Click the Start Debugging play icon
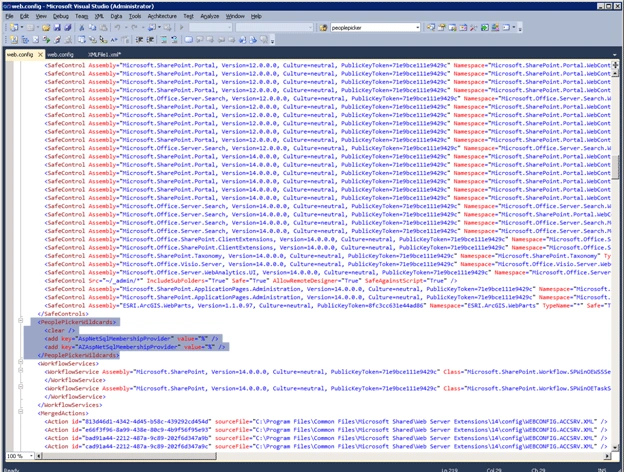The image size is (624, 472). click(181, 27)
